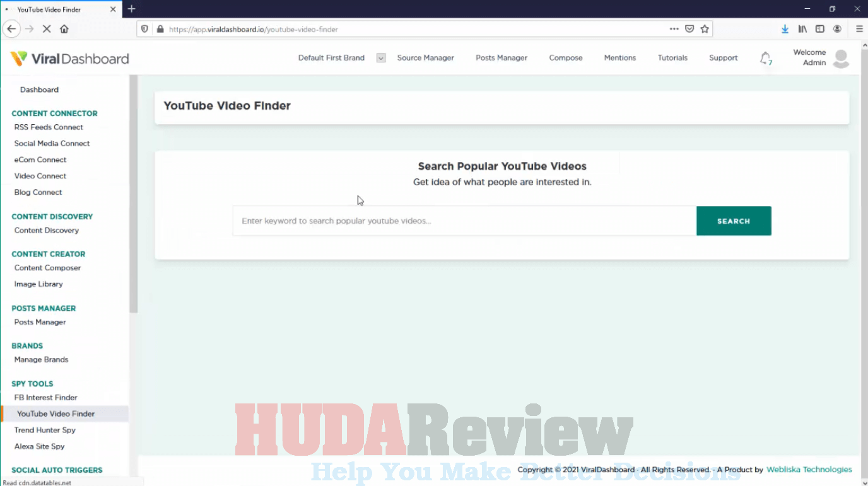The image size is (868, 486).
Task: Open the Firefox Library icon
Action: coord(802,28)
